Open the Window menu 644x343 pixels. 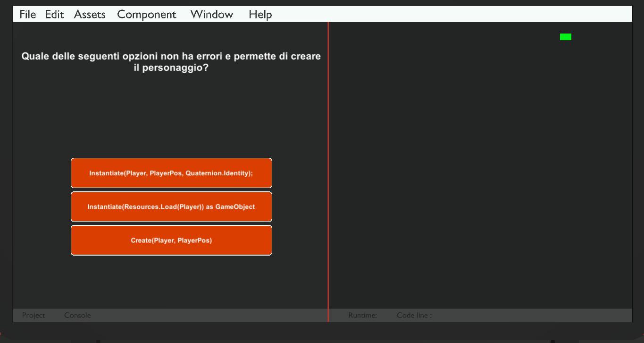click(x=212, y=15)
